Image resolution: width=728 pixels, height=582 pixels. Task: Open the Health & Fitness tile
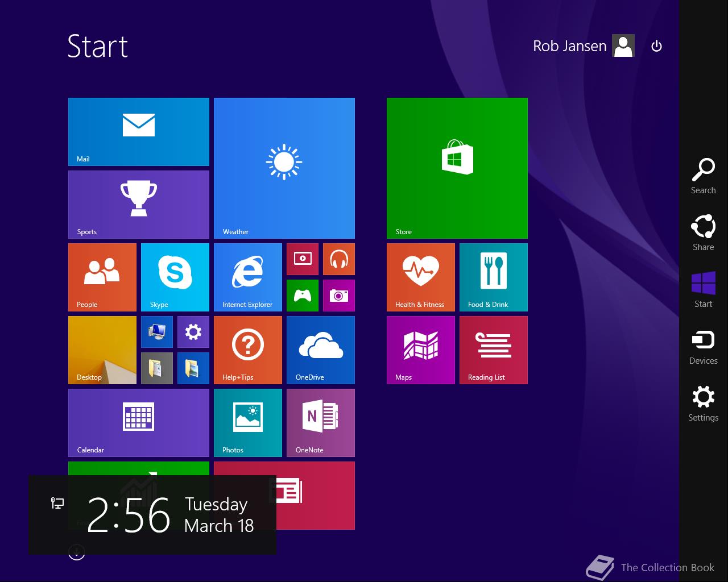point(421,277)
